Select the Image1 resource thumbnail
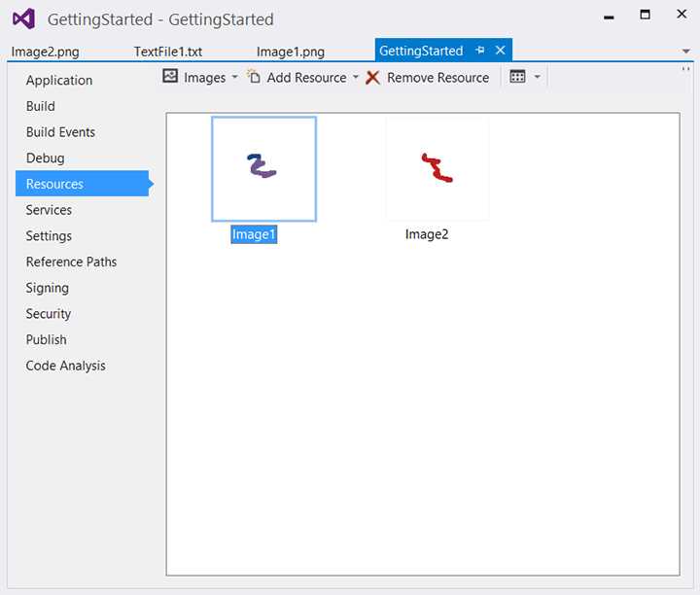Viewport: 700px width, 595px height. coord(263,169)
